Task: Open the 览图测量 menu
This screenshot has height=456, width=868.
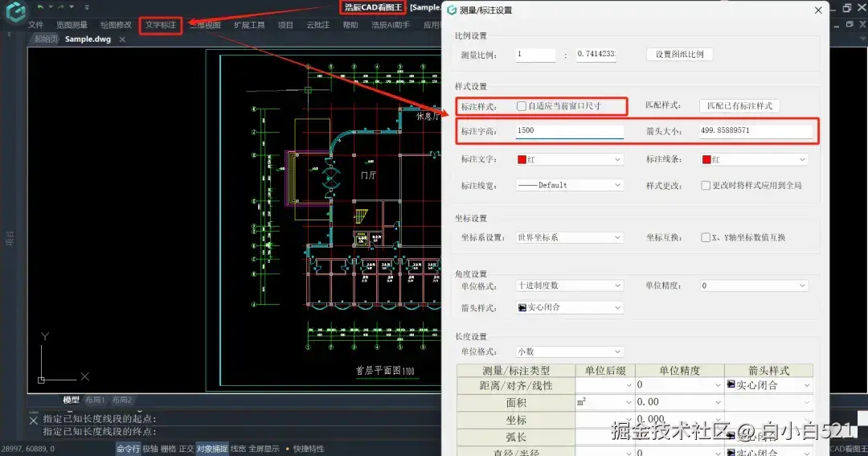Action: 72,25
